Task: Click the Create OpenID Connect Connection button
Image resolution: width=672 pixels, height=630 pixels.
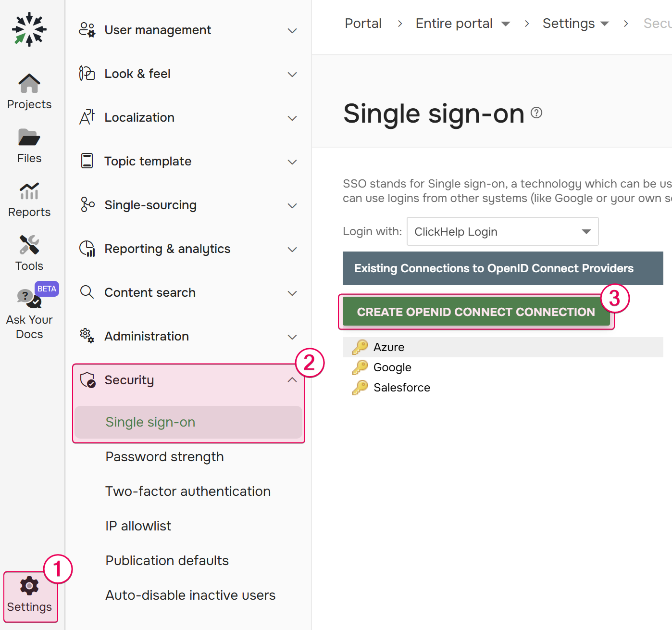Action: click(476, 312)
